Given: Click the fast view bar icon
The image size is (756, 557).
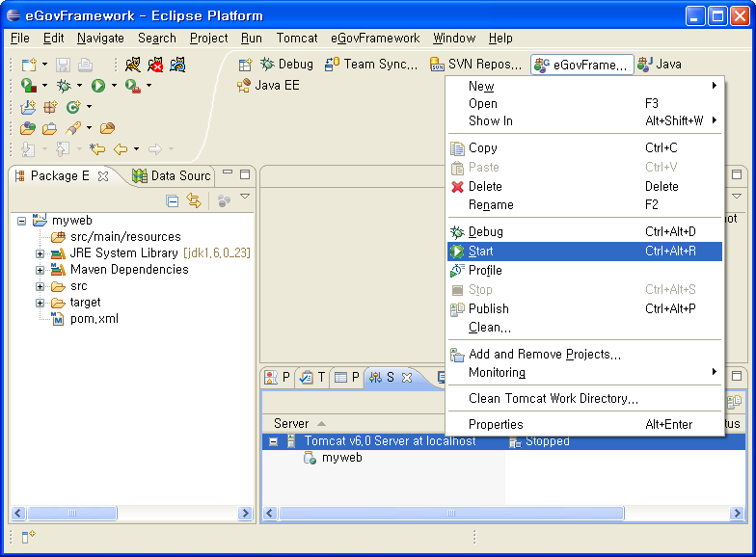Looking at the screenshot, I should [29, 536].
